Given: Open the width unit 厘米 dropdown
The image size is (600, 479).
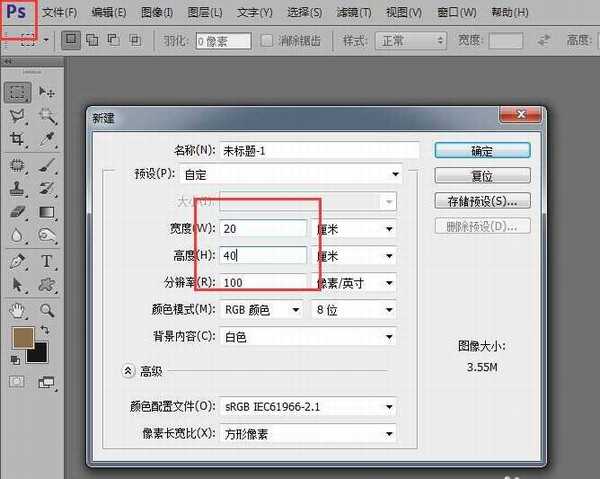Looking at the screenshot, I should 354,229.
